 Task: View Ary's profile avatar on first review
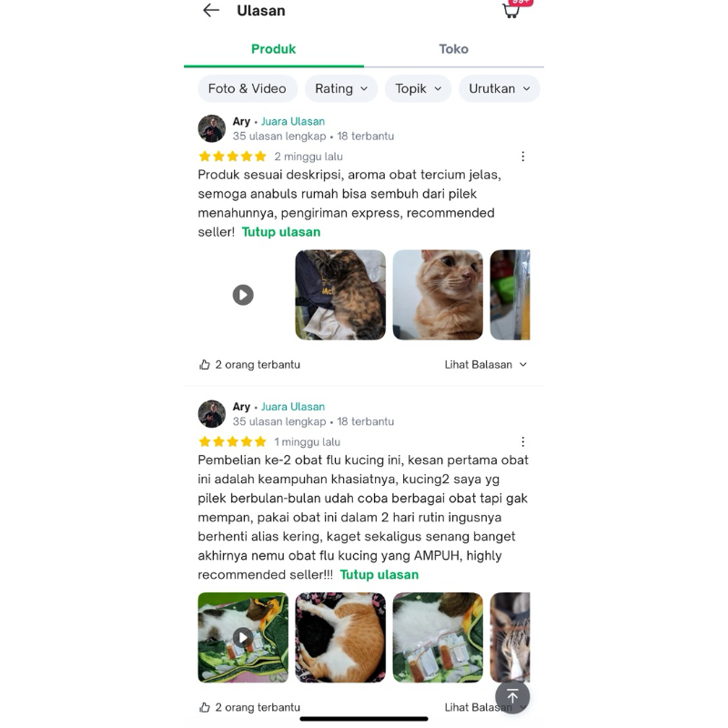[212, 128]
